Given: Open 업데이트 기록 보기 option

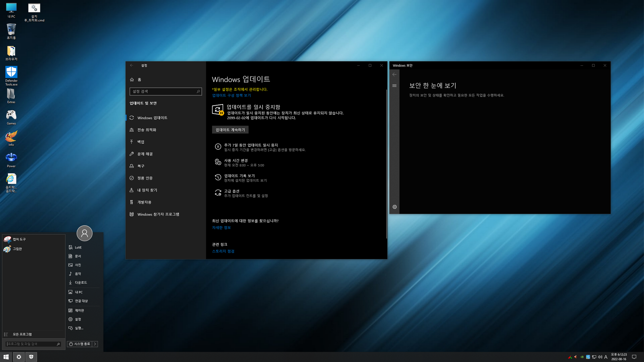Looking at the screenshot, I should coord(241,178).
